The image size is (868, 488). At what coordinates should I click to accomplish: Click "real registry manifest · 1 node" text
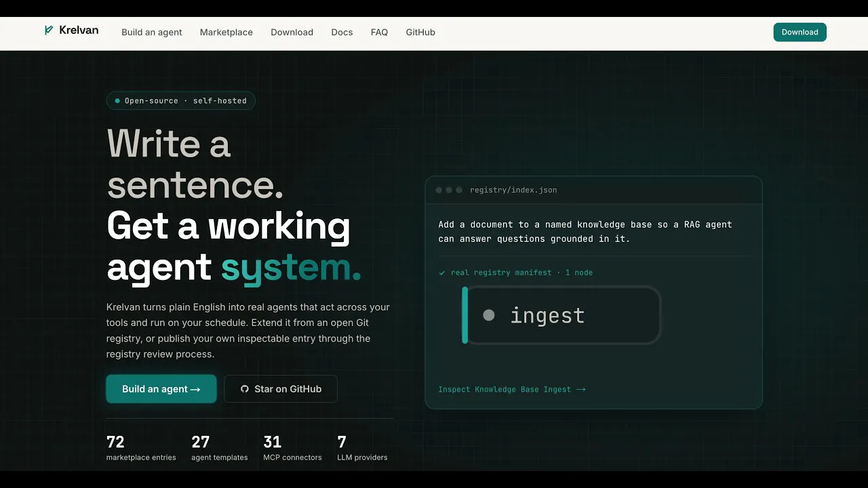pos(521,272)
